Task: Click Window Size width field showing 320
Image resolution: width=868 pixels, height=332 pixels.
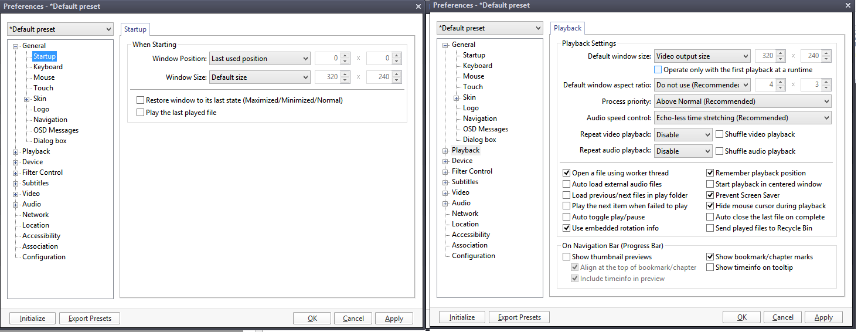Action: coord(328,77)
